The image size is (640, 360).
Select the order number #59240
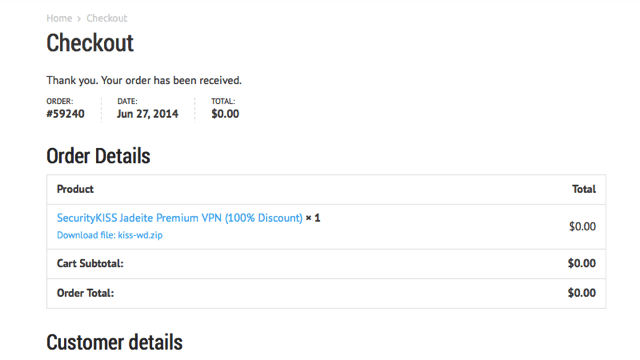click(65, 114)
